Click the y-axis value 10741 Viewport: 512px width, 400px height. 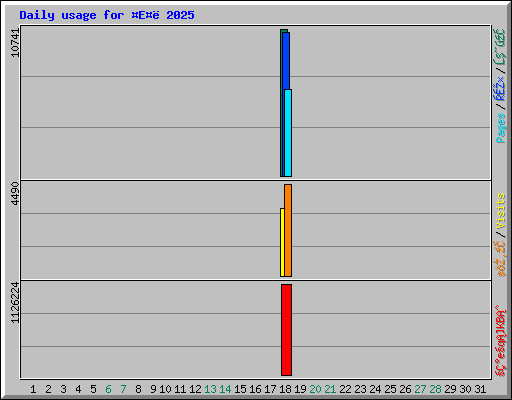(x=15, y=43)
